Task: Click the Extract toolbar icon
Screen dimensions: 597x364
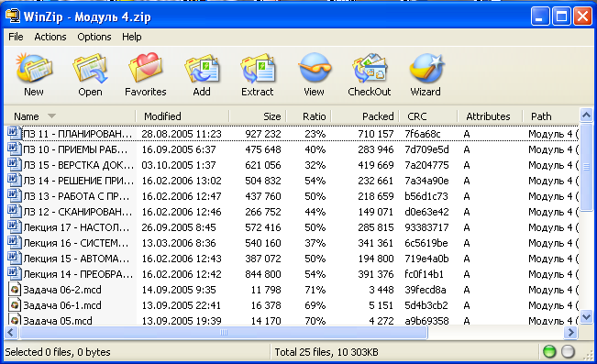Action: point(258,69)
